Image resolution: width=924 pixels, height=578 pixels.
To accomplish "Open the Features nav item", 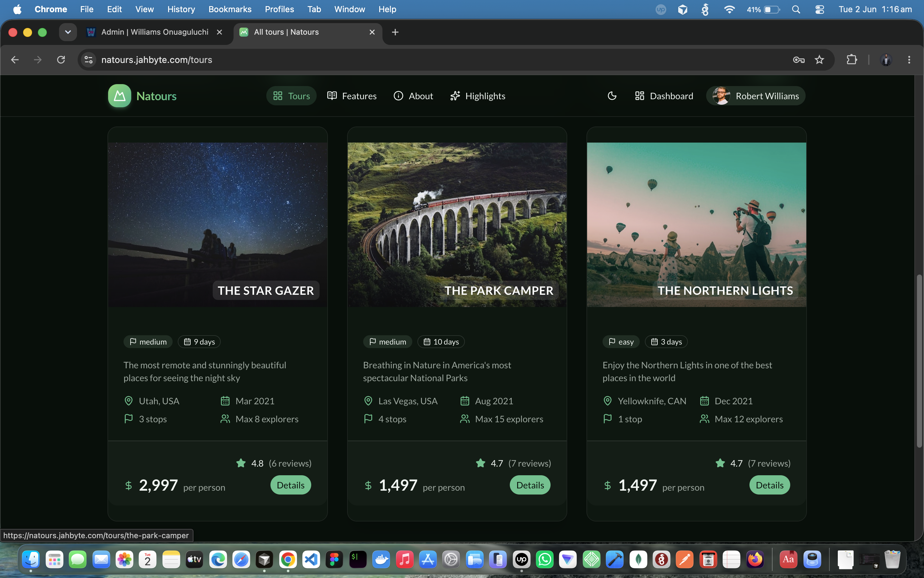I will point(352,96).
